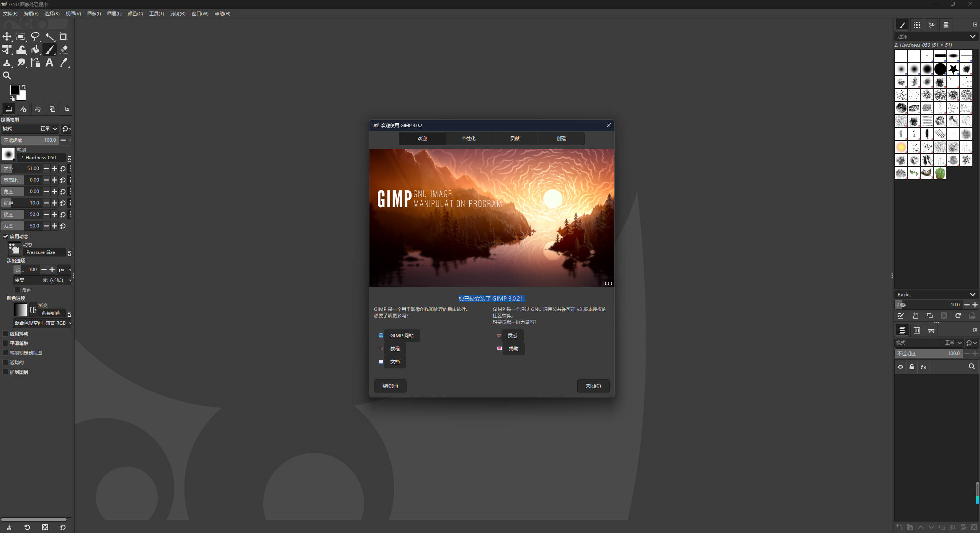Select the Fuzzy Select wand tool

tap(49, 37)
